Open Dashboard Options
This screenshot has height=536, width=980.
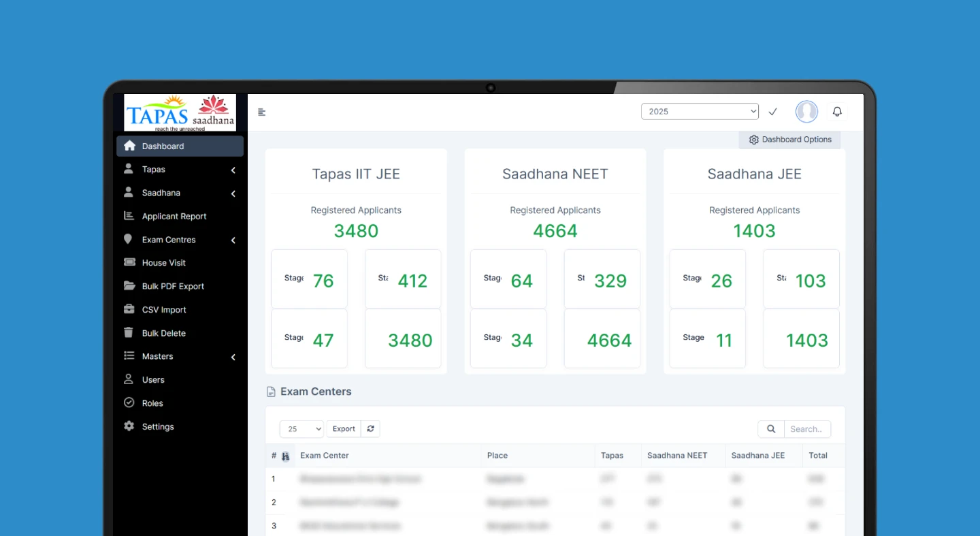coord(789,140)
